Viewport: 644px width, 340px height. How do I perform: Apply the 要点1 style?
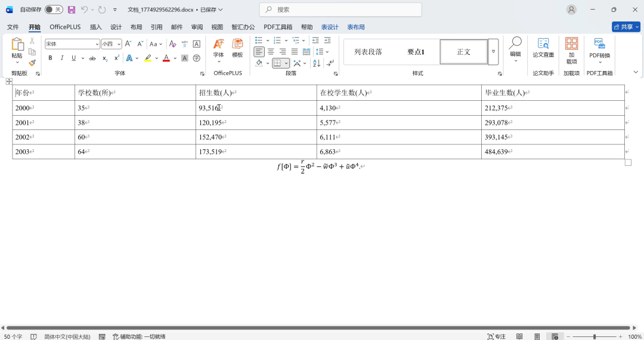coord(416,52)
